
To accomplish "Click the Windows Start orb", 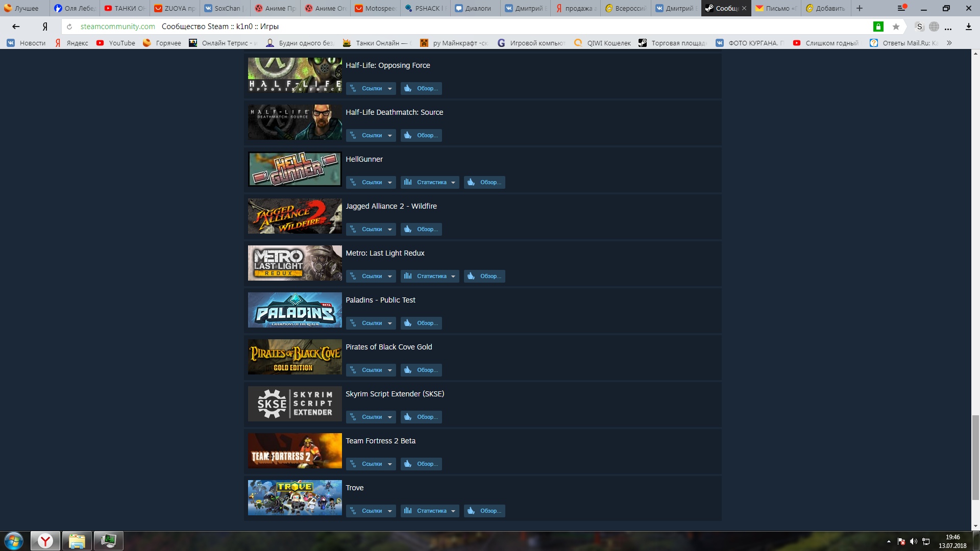I will coord(14,541).
